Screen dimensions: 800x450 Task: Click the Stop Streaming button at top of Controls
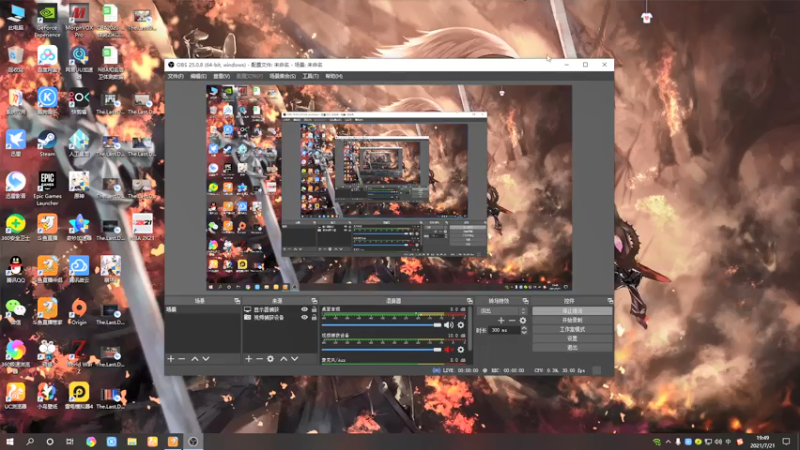click(572, 311)
